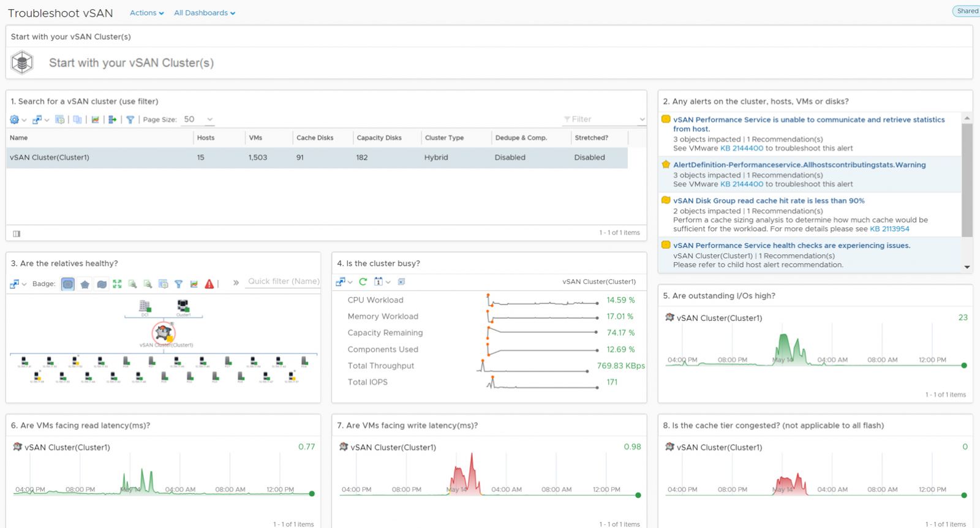This screenshot has width=980, height=528.
Task: Click the outstanding I/Os chart cluster icon
Action: click(669, 317)
